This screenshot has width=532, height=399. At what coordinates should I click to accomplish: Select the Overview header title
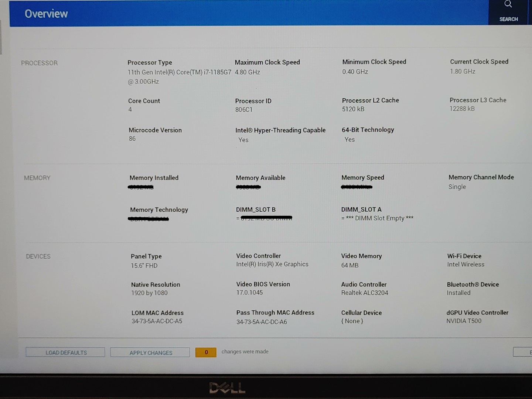coord(46,14)
